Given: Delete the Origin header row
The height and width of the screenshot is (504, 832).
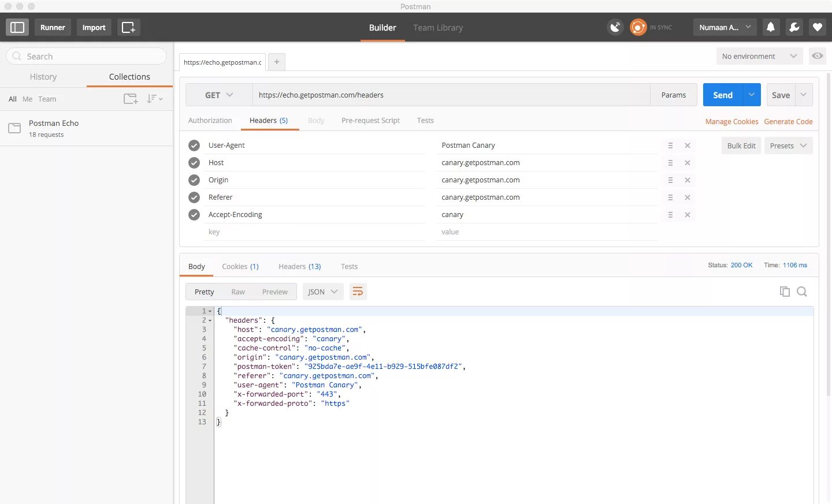Looking at the screenshot, I should [x=688, y=180].
